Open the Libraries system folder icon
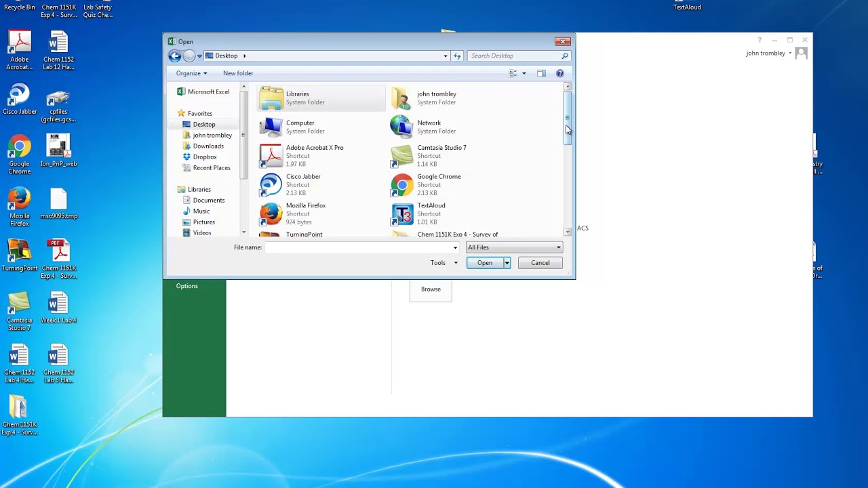868x488 pixels. click(x=271, y=98)
